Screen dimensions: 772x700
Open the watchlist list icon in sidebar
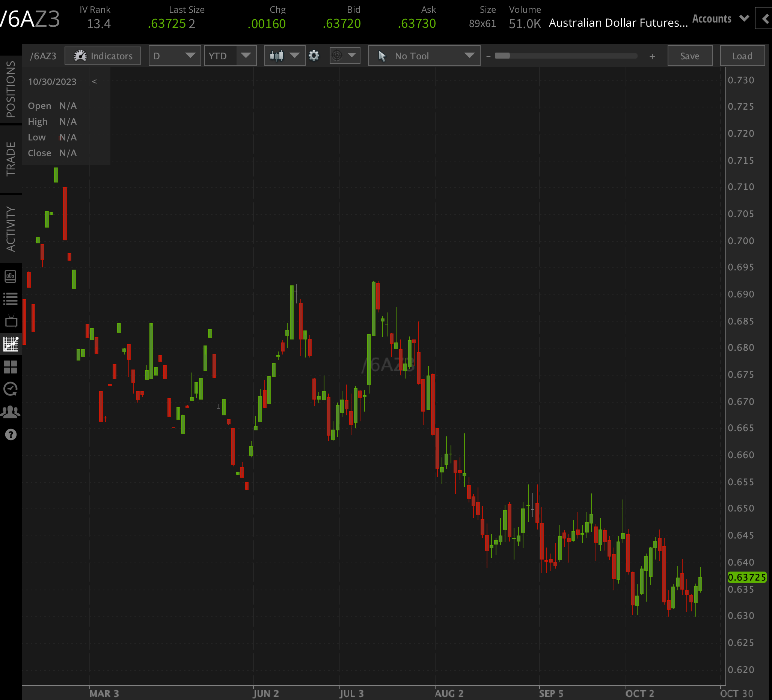pos(11,299)
